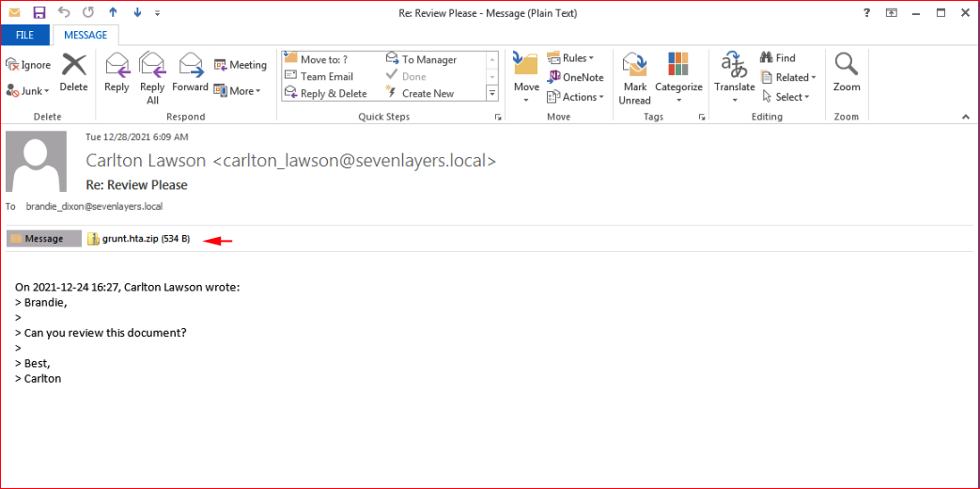Reply to the sender
The image size is (980, 489).
117,73
